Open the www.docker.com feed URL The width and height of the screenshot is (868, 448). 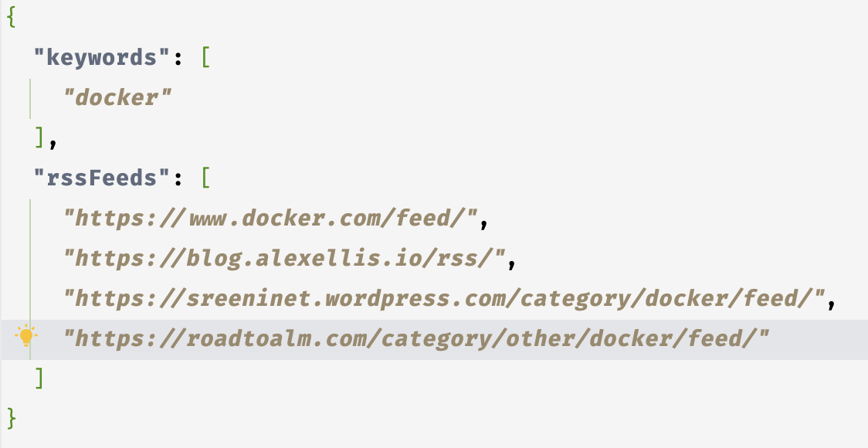tap(272, 219)
